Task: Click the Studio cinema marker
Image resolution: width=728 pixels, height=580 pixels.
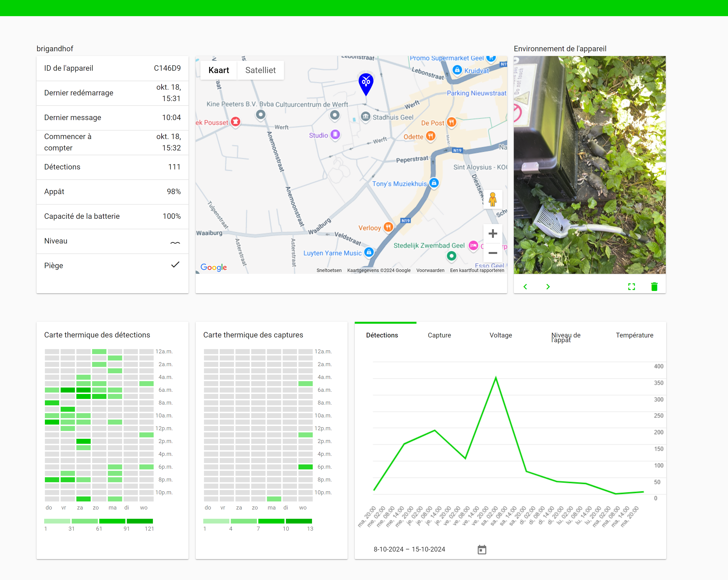Action: [335, 135]
